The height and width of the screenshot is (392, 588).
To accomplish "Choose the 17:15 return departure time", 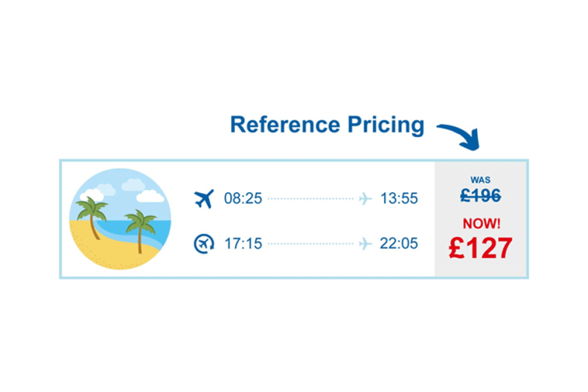I will pyautogui.click(x=243, y=243).
